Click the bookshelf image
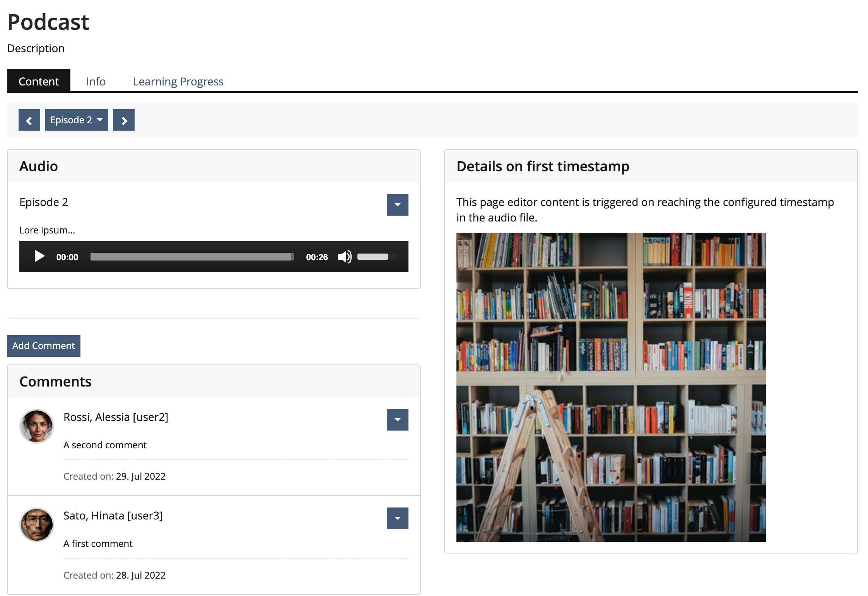Screen dimensions: 868x596 click(611, 387)
